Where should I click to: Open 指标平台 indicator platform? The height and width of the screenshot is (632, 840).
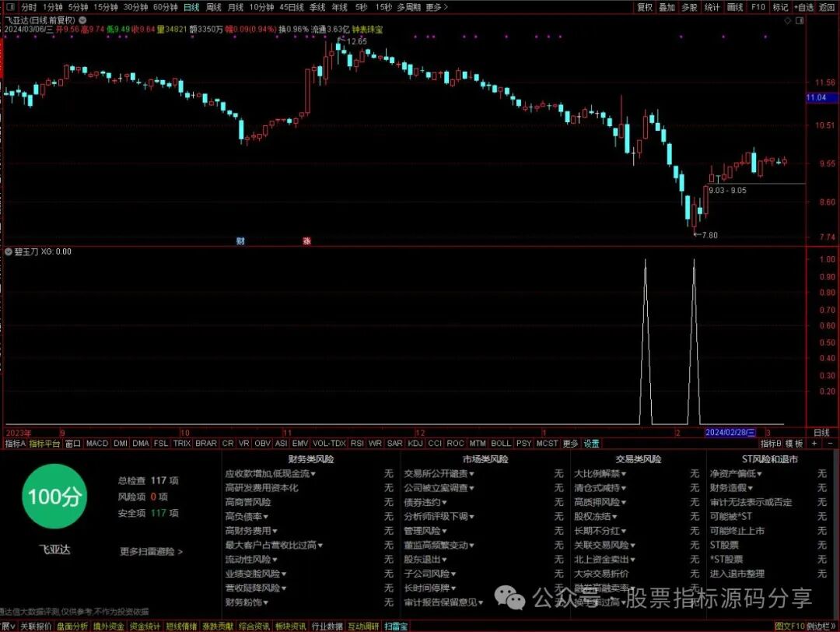(x=44, y=444)
